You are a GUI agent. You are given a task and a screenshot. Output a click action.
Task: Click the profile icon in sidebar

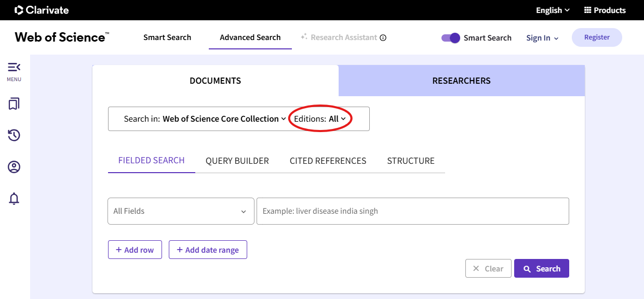14,167
